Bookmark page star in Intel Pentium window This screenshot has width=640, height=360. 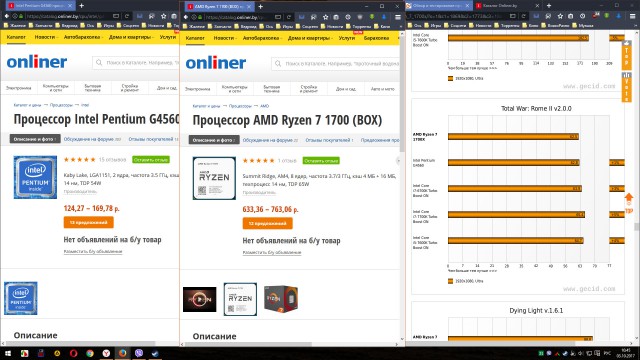tap(163, 16)
